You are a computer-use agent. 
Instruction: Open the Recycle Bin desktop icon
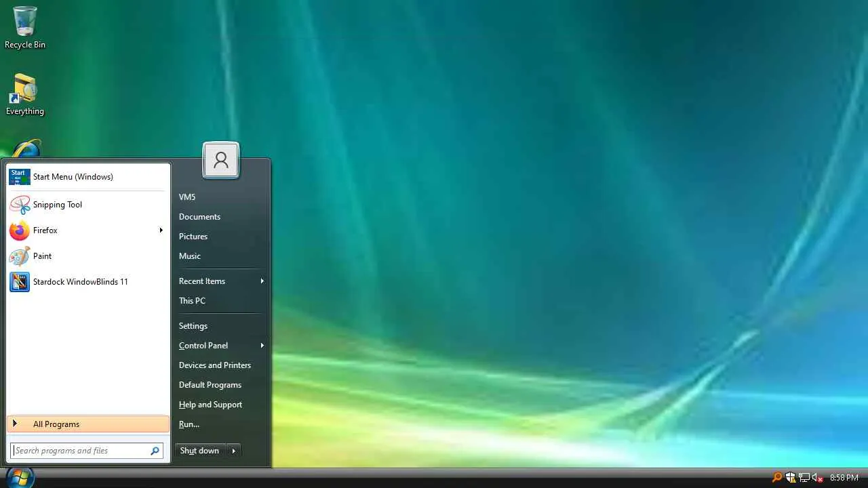tap(25, 28)
